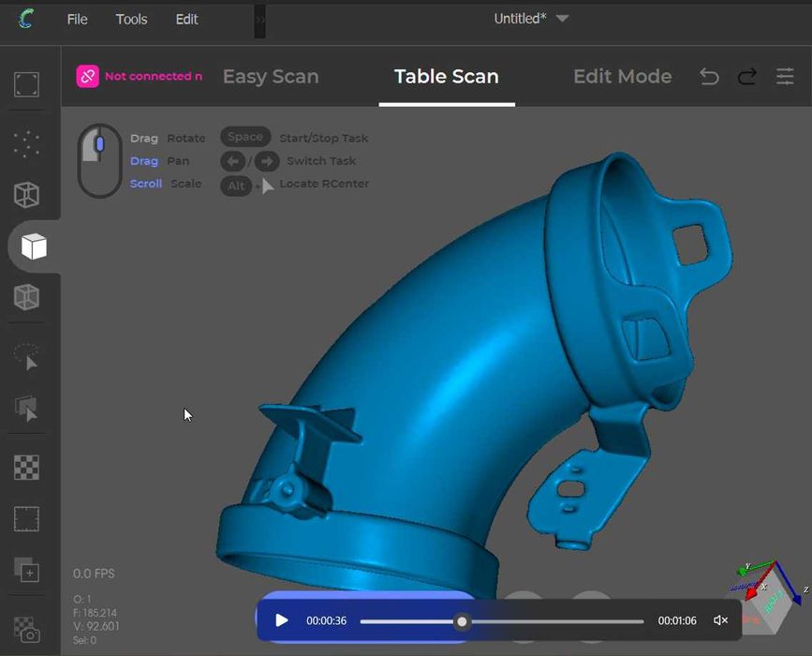Click the fit-to-view frame icon
Viewport: 812px width, 656px height.
pyautogui.click(x=26, y=84)
